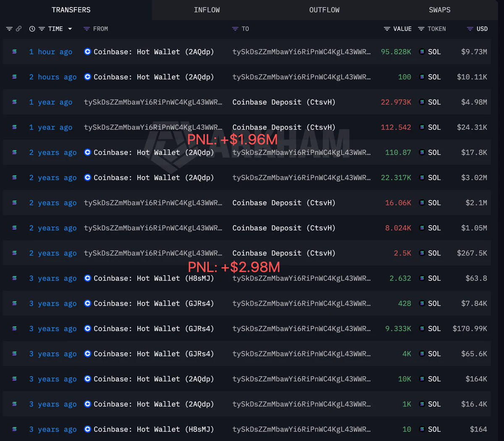The width and height of the screenshot is (504, 441).
Task: Open recipient address tySkDs… in 1 hour ago row
Action: pyautogui.click(x=302, y=52)
